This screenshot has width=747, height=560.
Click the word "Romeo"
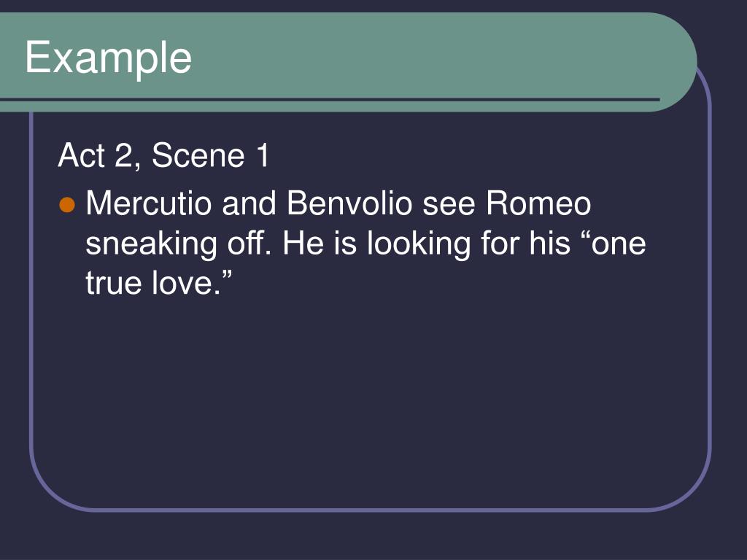538,203
